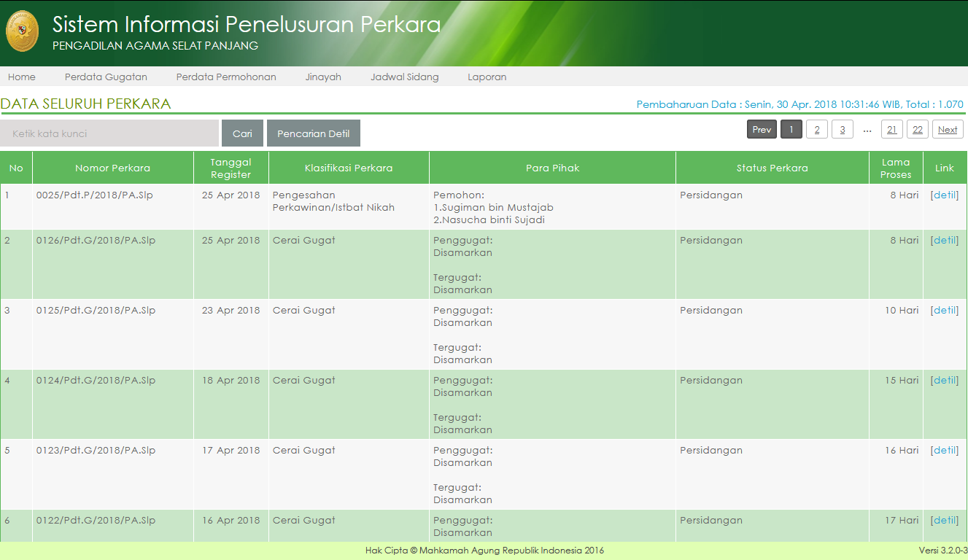Open detil link for case 0122/Pdt.G/2018/PA.Slp
Image resolution: width=968 pixels, height=560 pixels.
click(945, 521)
